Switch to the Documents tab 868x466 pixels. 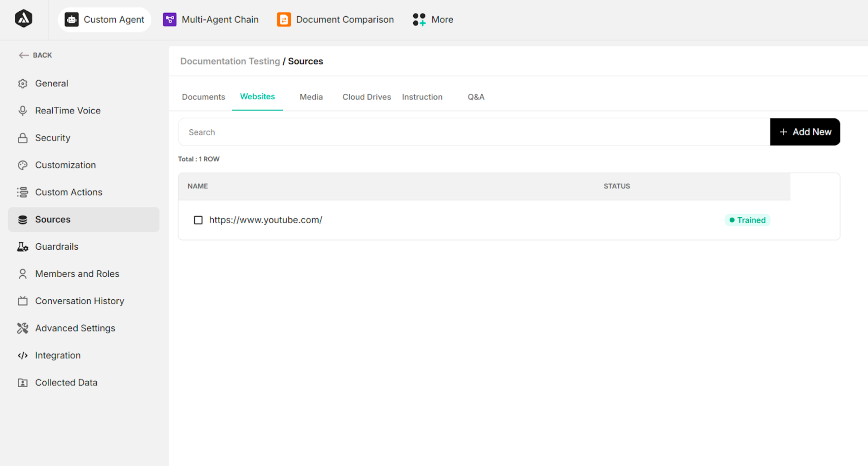203,97
